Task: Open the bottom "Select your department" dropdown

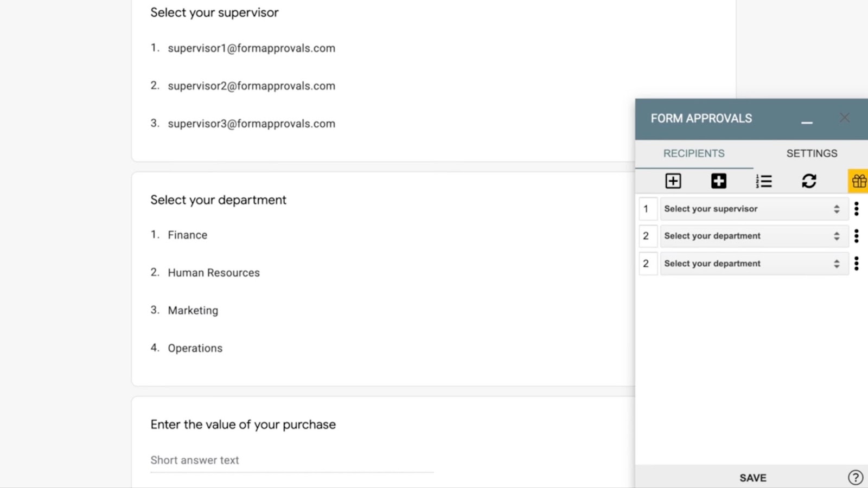Action: point(754,264)
